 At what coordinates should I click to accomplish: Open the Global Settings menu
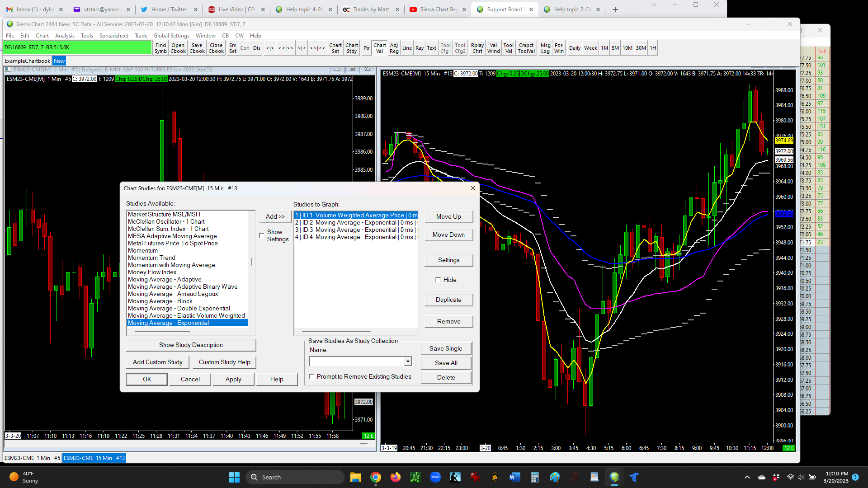171,36
